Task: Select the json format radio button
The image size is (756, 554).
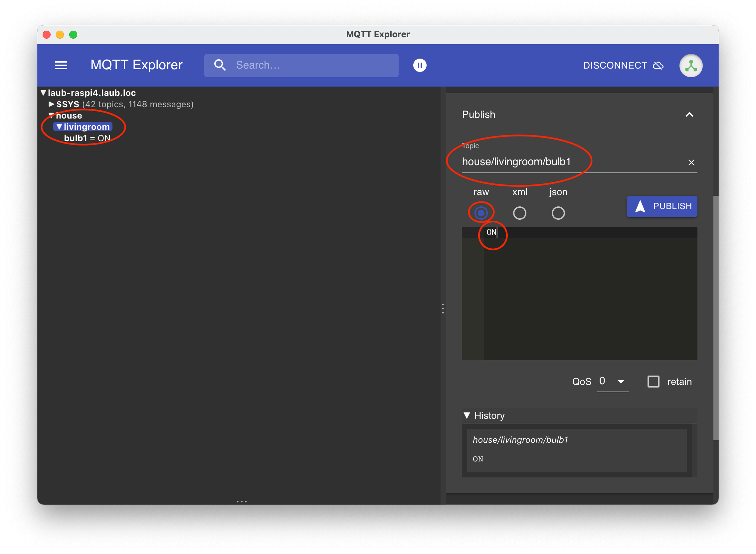Action: (558, 213)
